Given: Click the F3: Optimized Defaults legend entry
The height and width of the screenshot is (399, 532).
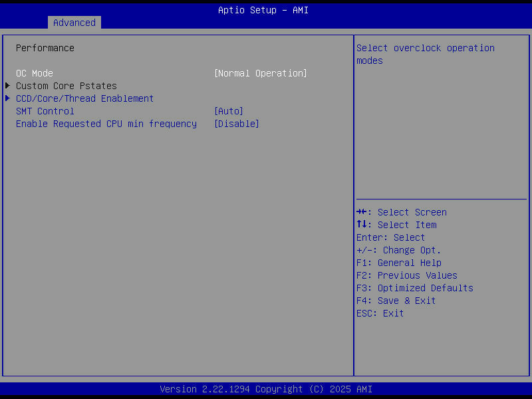Looking at the screenshot, I should point(414,287).
